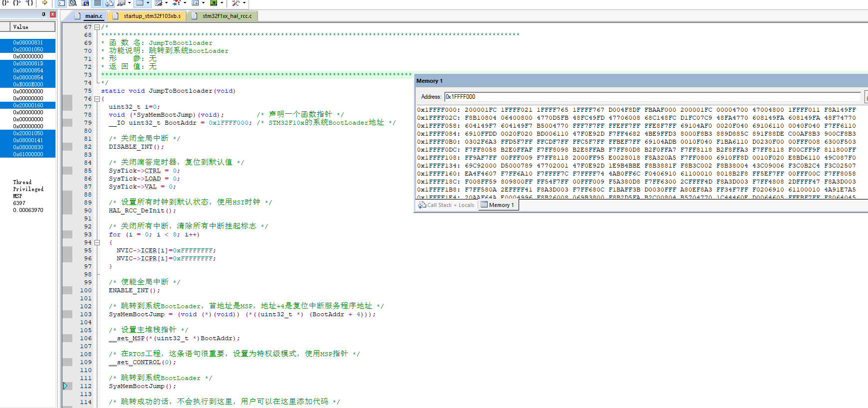Open the Symbols Window toolbar icon
Screen dimensions: 868x408
click(85, 2)
